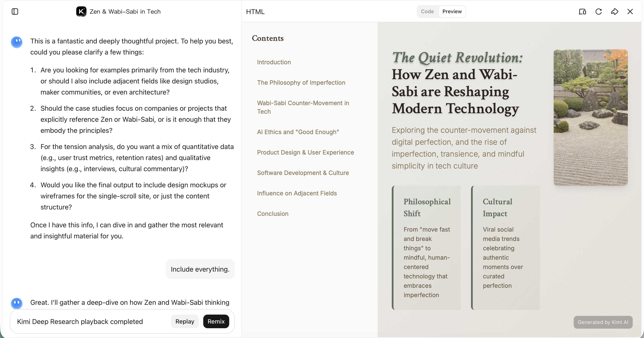The width and height of the screenshot is (644, 338).
Task: Close the HTML preview panel
Action: pos(630,11)
